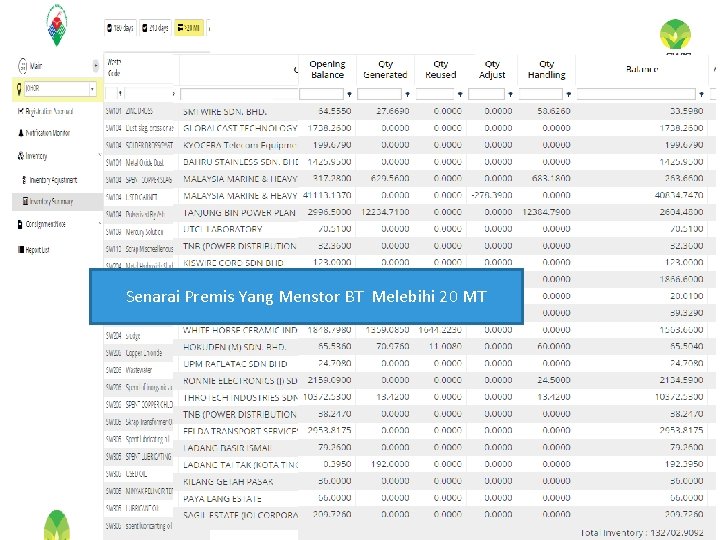Select the KILANG GETAH PASAK row
This screenshot has width=720, height=540.
(x=410, y=481)
